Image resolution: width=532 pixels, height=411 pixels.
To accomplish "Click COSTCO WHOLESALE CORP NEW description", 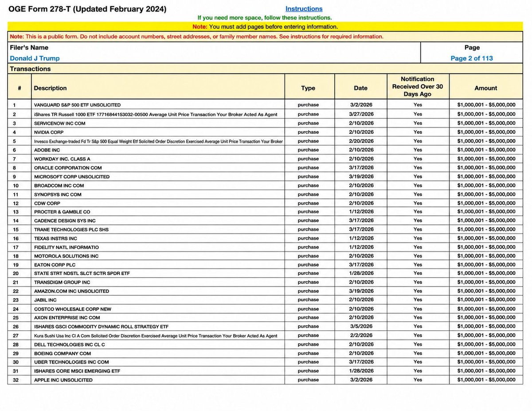I will coord(73,309).
